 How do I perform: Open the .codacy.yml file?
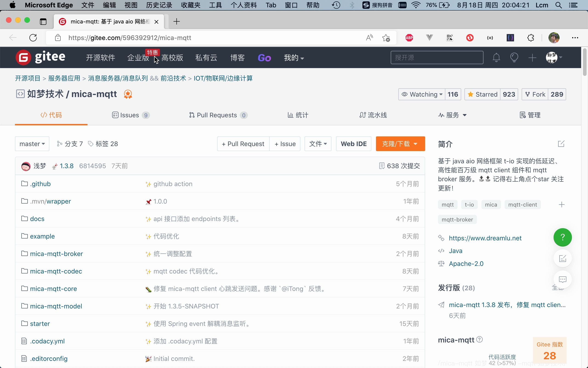click(47, 341)
